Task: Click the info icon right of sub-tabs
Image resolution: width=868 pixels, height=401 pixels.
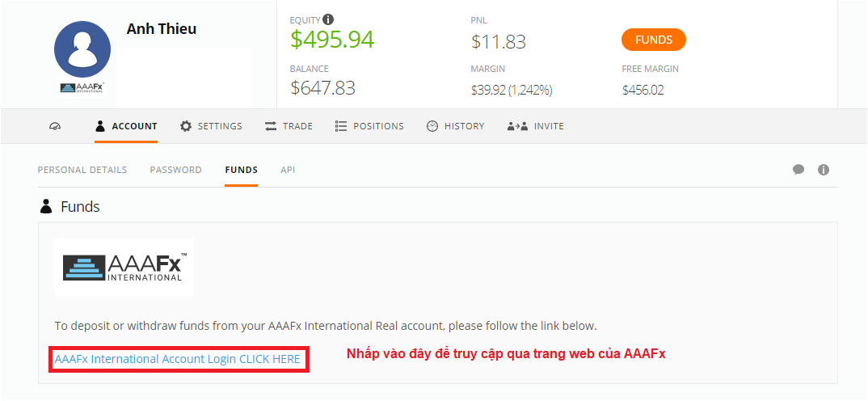Action: point(824,170)
